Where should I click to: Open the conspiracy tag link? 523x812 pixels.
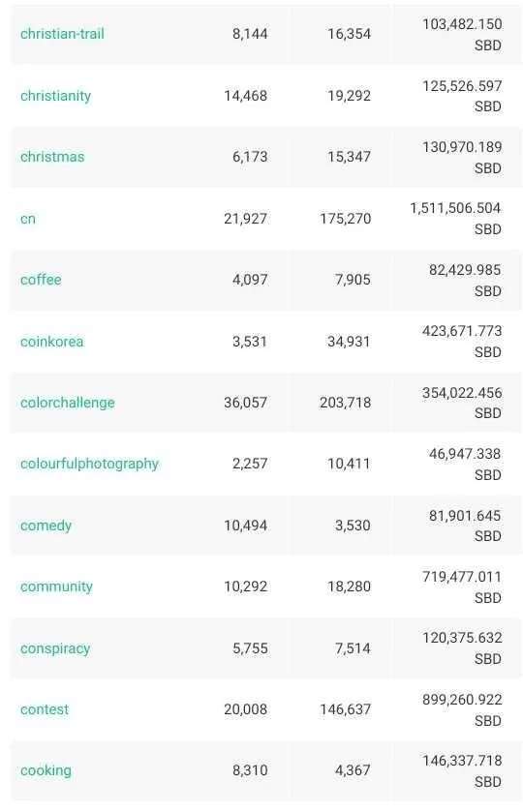[x=55, y=648]
